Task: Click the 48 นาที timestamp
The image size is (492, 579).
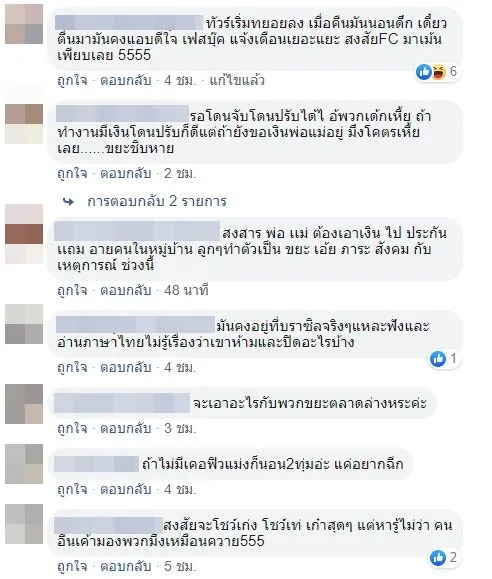Action: pyautogui.click(x=187, y=291)
